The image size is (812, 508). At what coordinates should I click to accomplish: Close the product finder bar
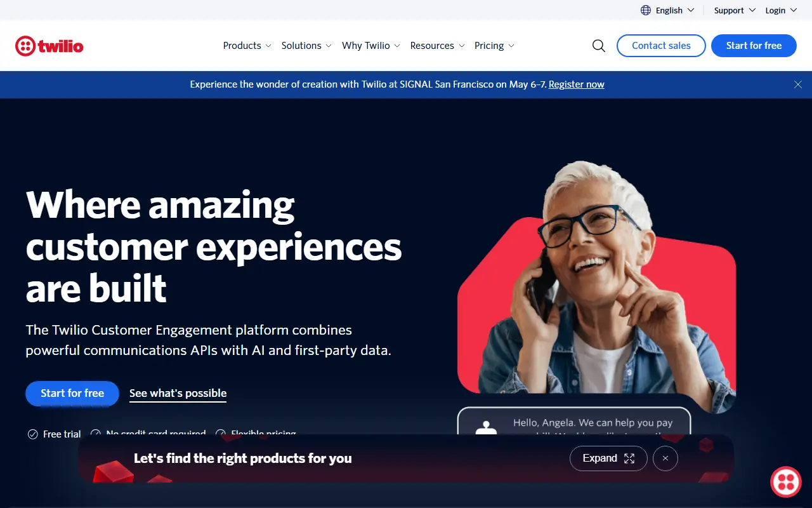tap(665, 458)
